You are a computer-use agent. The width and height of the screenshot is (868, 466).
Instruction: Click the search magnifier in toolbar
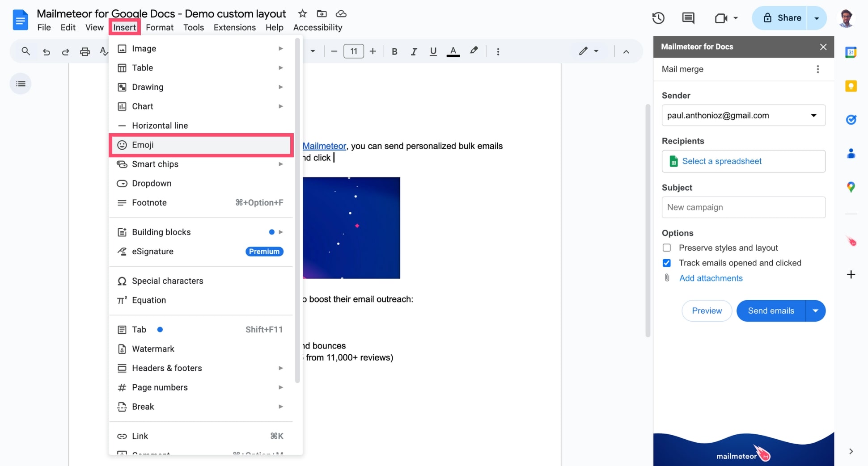coord(26,51)
